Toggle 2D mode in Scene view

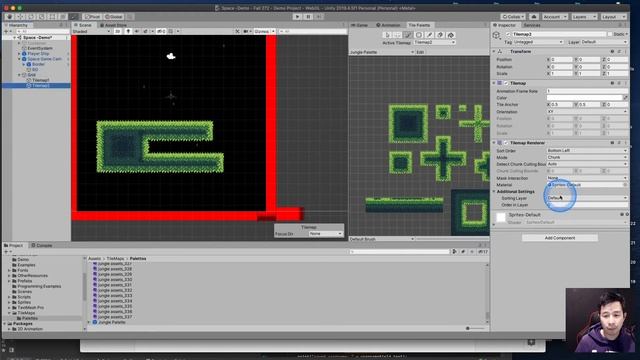tap(118, 31)
